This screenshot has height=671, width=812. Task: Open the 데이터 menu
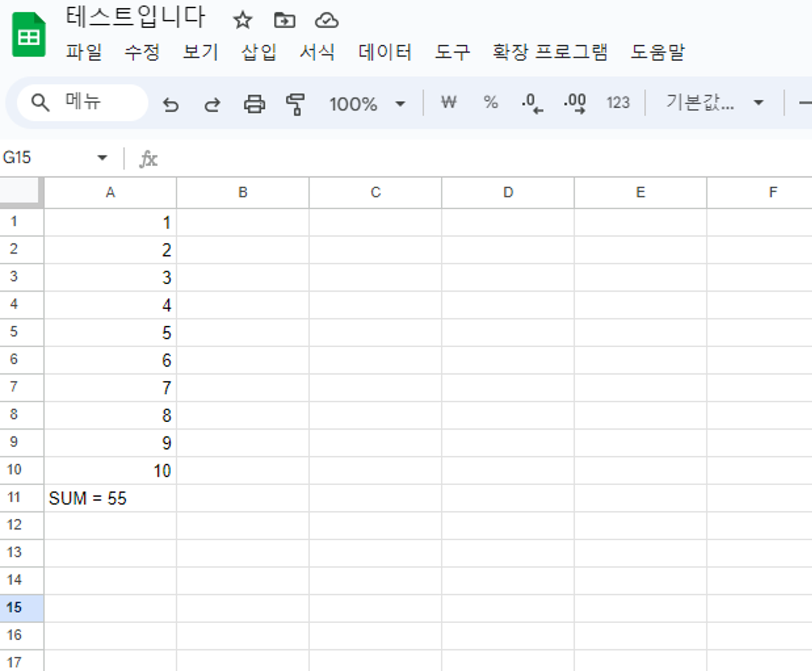[x=385, y=52]
